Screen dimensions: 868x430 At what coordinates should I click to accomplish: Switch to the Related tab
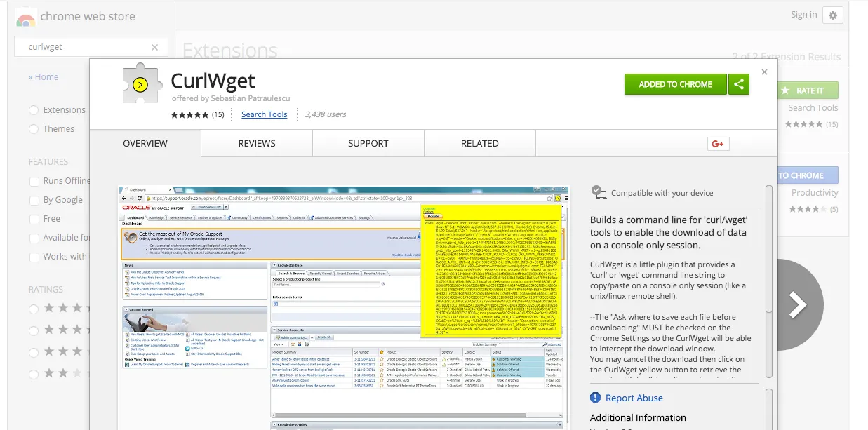(480, 143)
